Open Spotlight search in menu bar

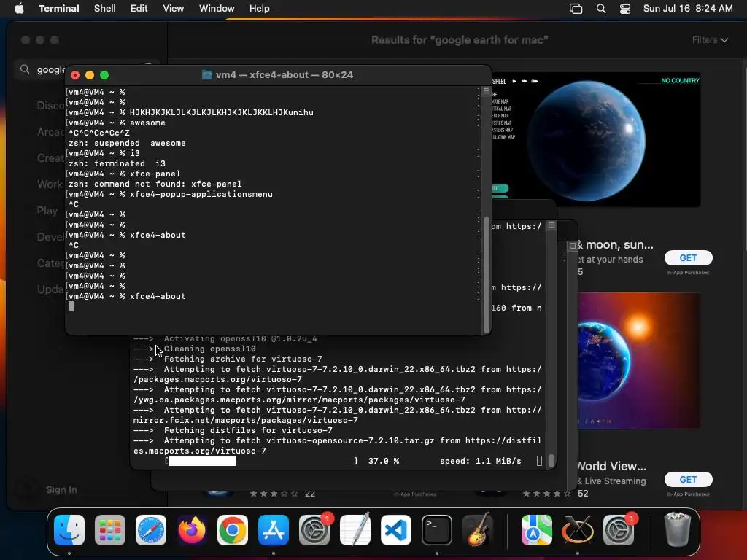pos(601,9)
